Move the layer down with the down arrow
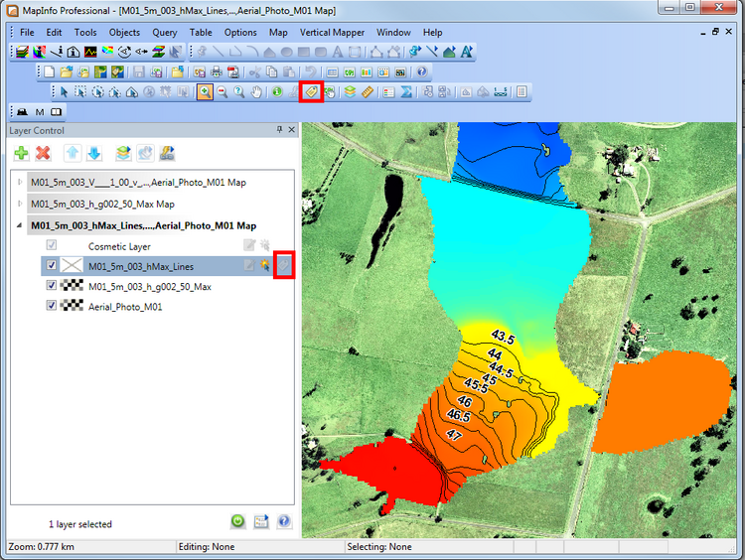 [94, 153]
